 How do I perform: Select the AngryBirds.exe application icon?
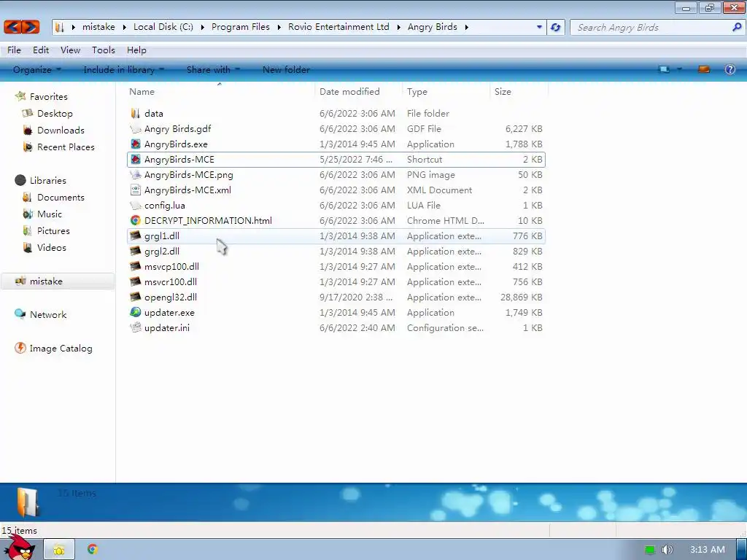coord(135,144)
